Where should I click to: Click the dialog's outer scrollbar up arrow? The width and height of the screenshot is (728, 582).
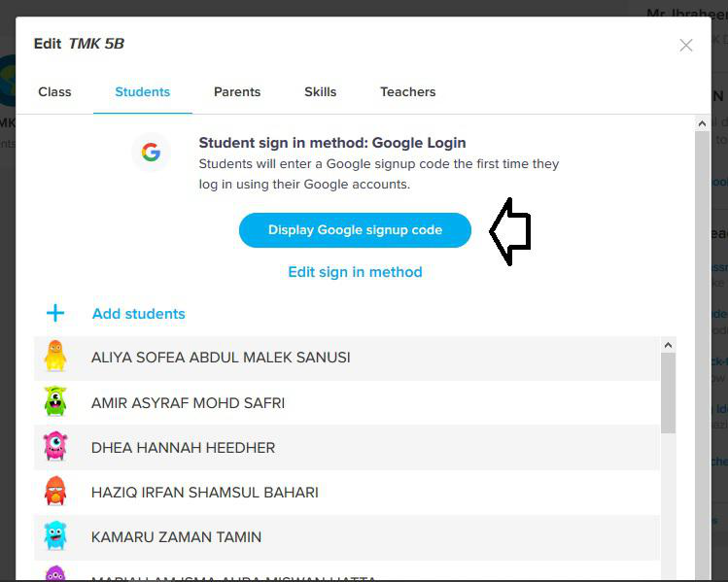pyautogui.click(x=702, y=124)
